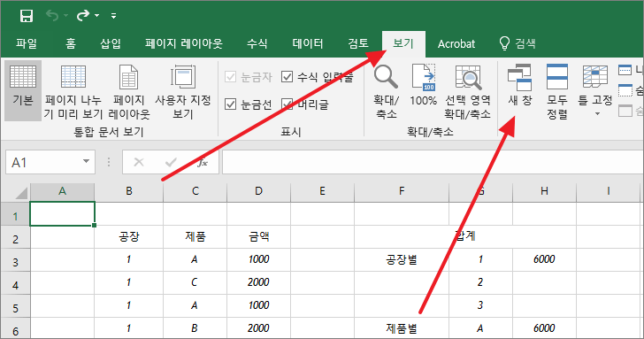
Task: Switch to the 데이터 ribbon tab
Action: pyautogui.click(x=308, y=43)
